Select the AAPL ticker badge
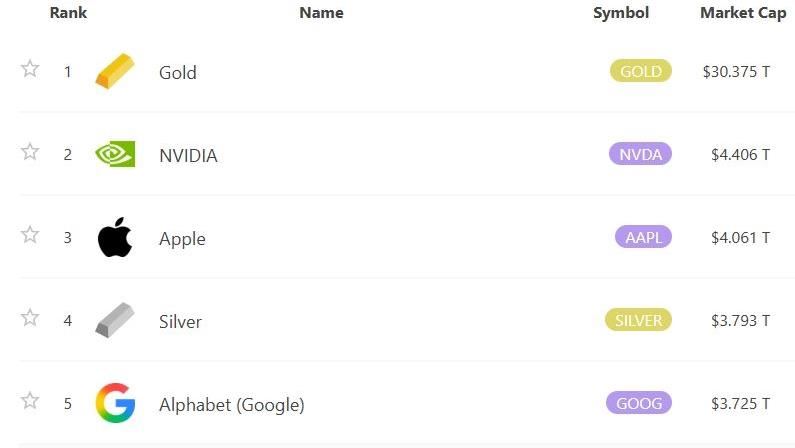795x448 pixels. tap(643, 237)
